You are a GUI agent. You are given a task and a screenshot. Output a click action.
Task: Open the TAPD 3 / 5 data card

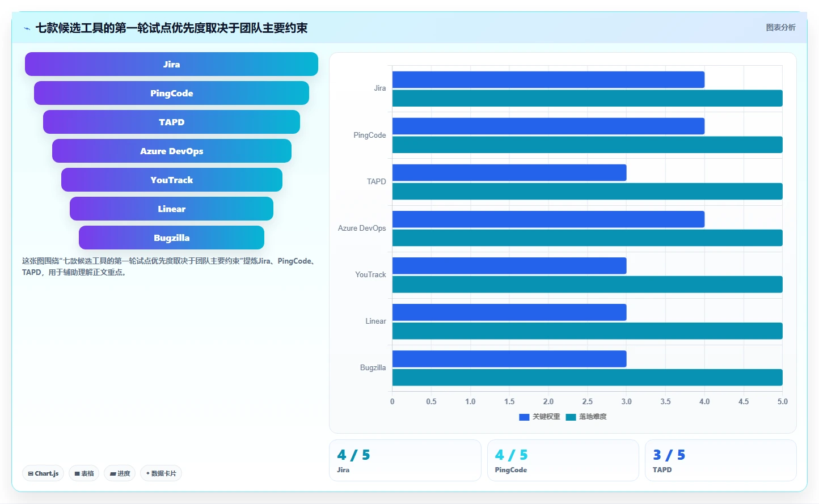720,460
